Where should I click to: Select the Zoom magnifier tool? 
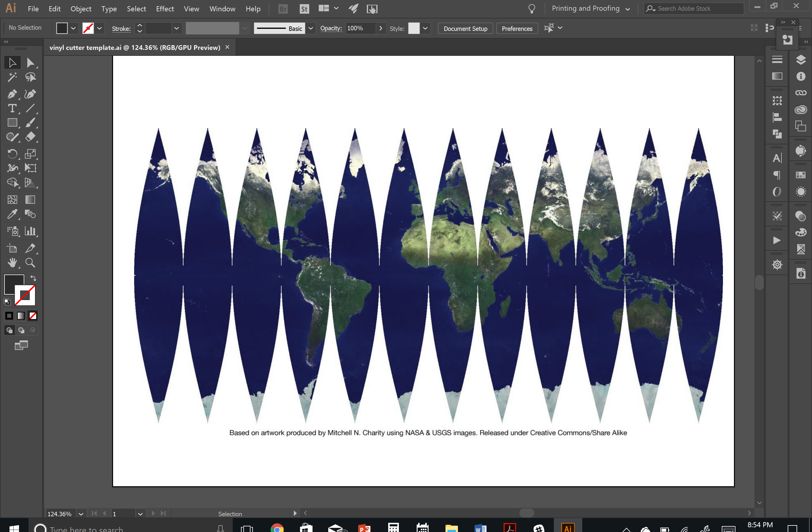click(x=30, y=263)
